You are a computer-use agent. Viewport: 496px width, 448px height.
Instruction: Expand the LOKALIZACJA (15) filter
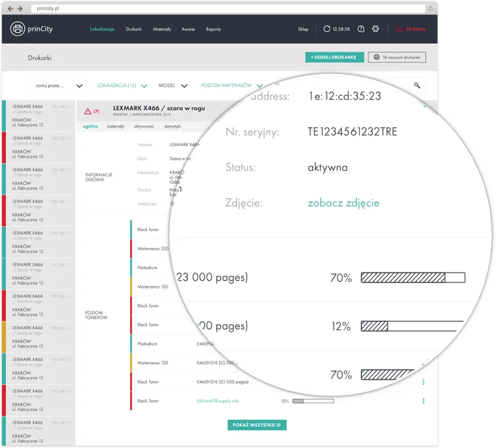point(122,85)
